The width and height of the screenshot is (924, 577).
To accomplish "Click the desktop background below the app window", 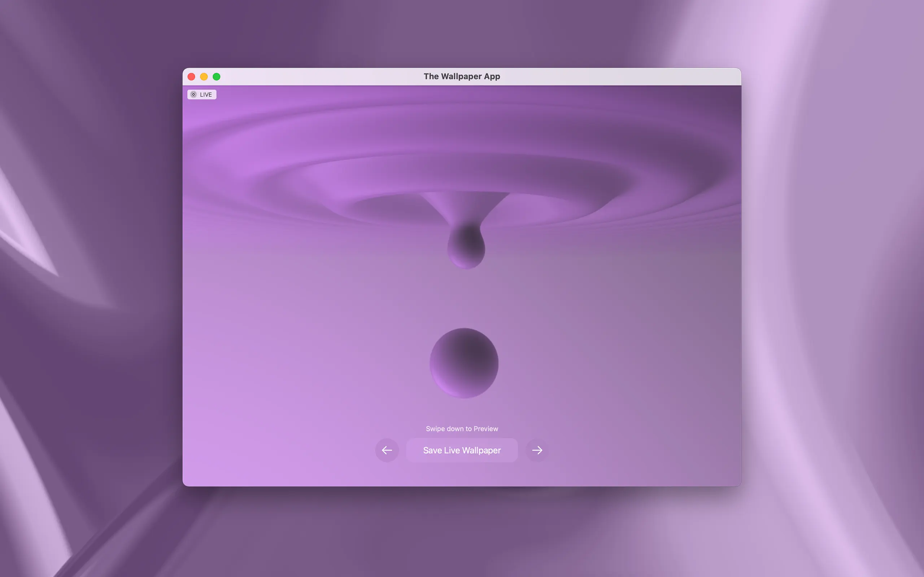I will pyautogui.click(x=462, y=534).
